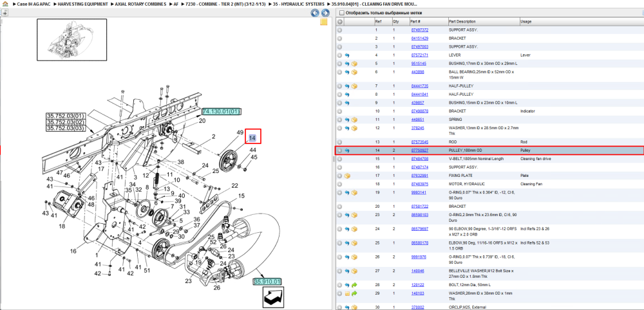Open AXIAL ROTARY COMBINES breadcrumb

point(140,4)
